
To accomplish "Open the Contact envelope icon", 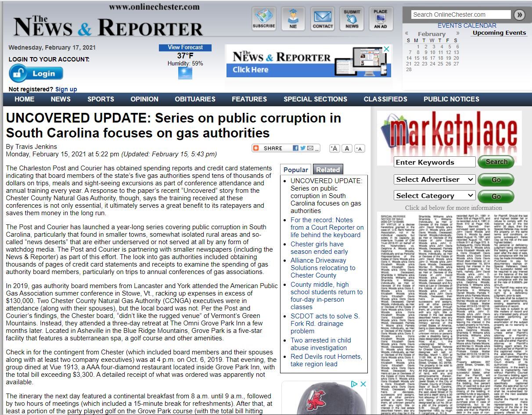I will (323, 19).
